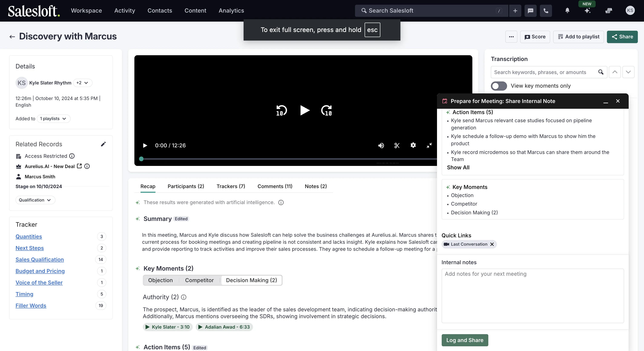Select Competitor key moment segment

[199, 280]
